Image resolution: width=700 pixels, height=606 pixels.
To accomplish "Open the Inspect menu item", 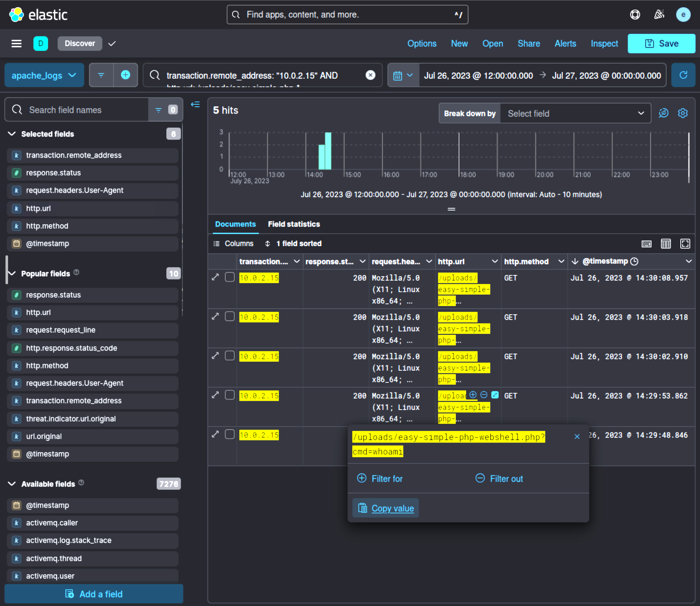I will point(604,44).
